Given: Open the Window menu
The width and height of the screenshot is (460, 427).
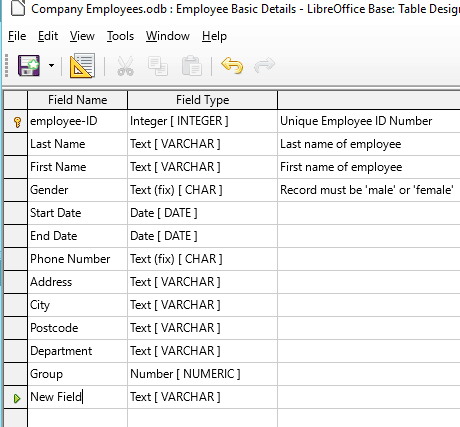Looking at the screenshot, I should tap(168, 36).
